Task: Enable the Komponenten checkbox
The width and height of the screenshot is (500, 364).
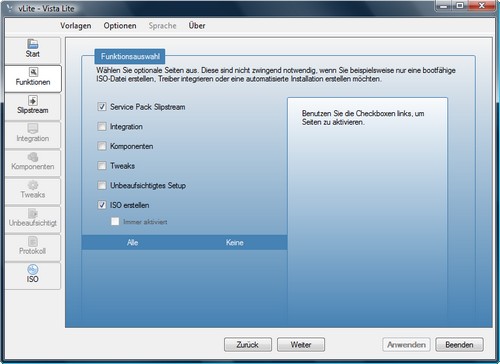Action: [102, 146]
